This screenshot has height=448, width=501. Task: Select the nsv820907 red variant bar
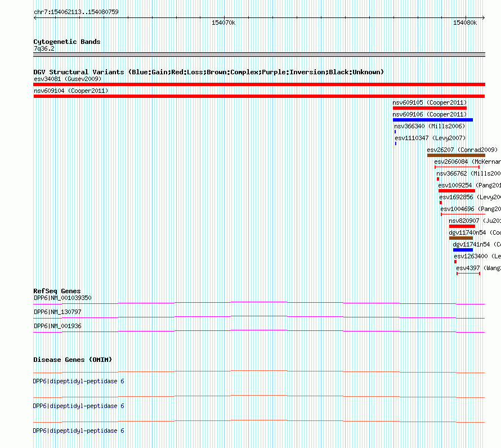pos(462,226)
